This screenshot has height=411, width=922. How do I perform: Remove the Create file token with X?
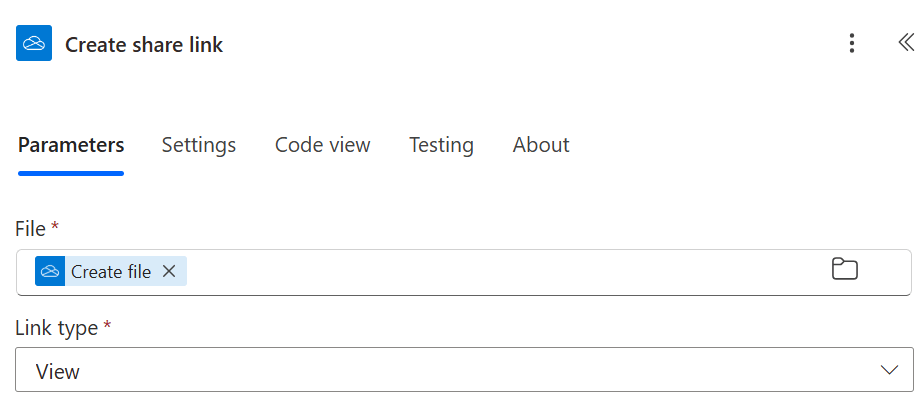tap(169, 271)
